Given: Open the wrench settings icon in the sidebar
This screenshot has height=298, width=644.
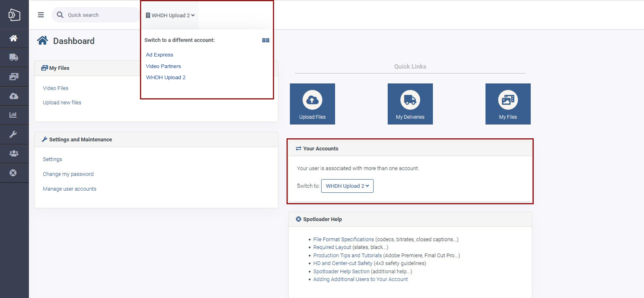Looking at the screenshot, I should coord(14,134).
